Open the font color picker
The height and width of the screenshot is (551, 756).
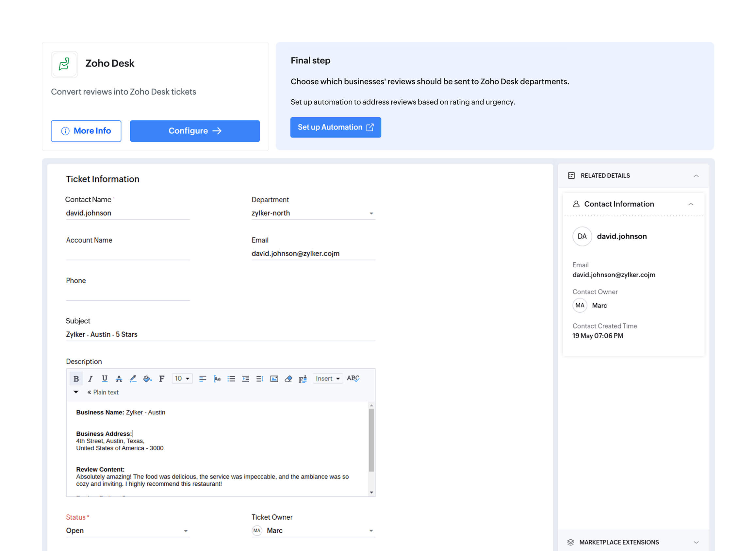[x=133, y=378]
